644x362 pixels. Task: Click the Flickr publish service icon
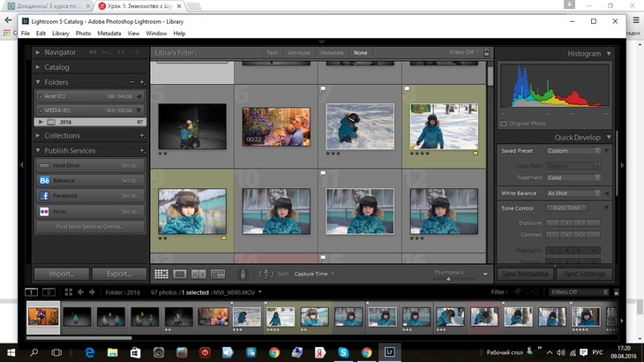pyautogui.click(x=44, y=212)
